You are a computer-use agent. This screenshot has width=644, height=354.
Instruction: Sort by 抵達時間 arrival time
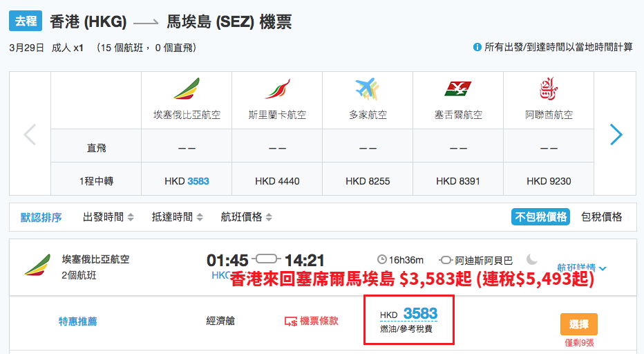click(178, 217)
